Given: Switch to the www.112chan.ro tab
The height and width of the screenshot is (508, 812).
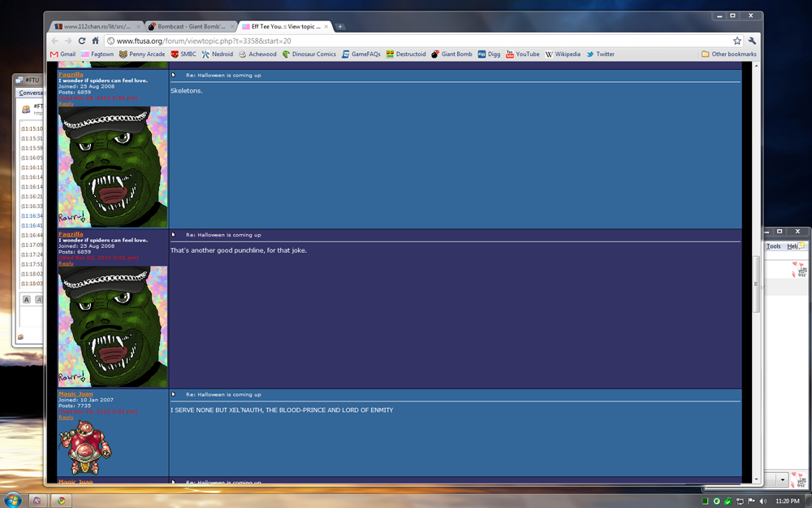Looking at the screenshot, I should click(x=97, y=27).
